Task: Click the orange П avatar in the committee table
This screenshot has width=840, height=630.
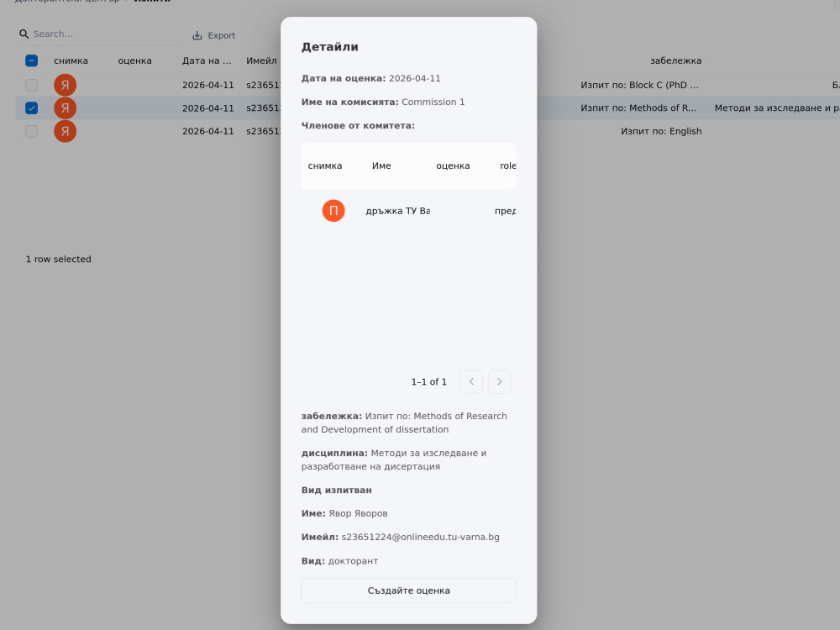Action: coord(333,211)
